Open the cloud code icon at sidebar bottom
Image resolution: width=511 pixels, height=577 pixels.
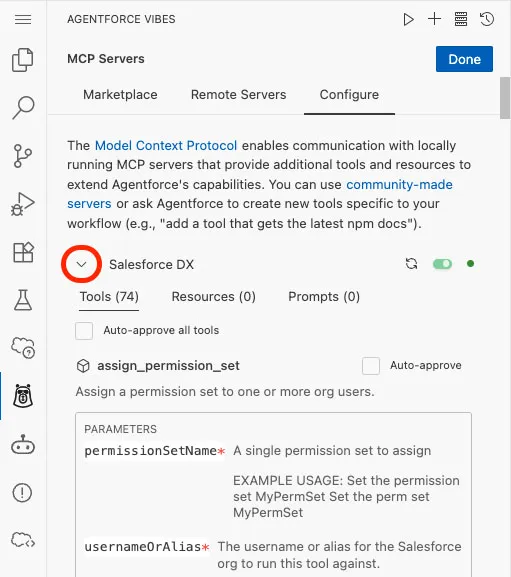point(23,540)
